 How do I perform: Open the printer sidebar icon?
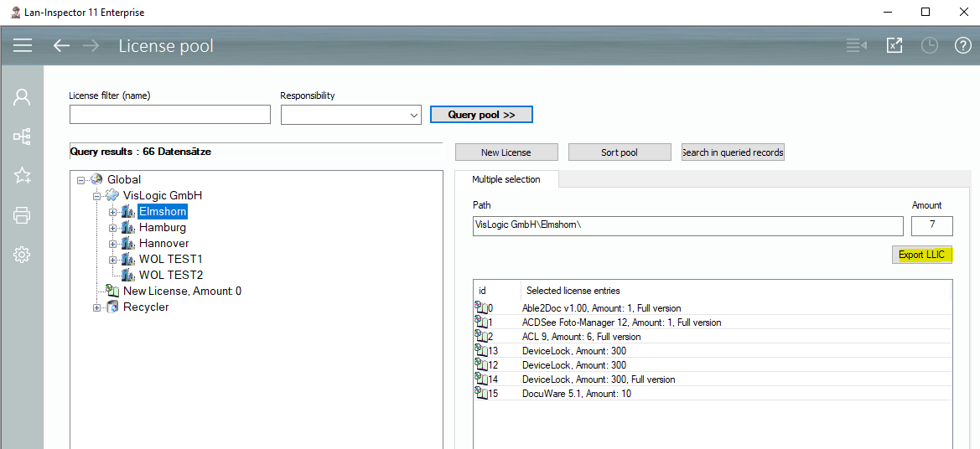tap(22, 215)
